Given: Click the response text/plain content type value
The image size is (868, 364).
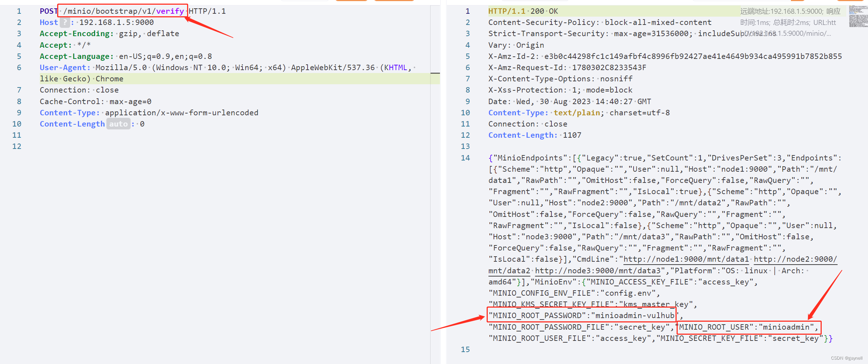Looking at the screenshot, I should click(577, 113).
